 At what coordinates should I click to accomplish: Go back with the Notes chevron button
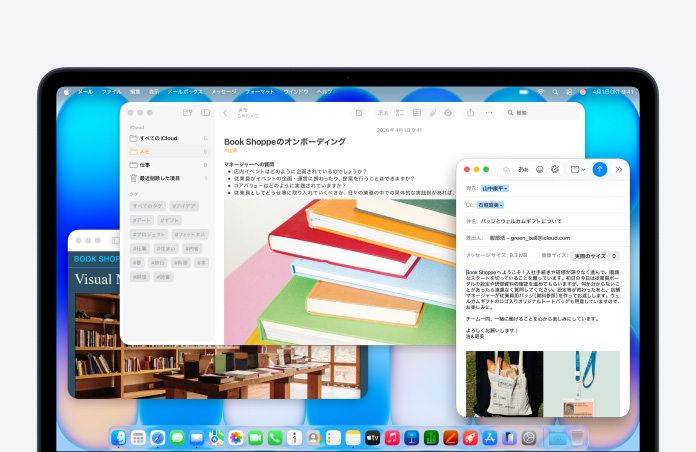[x=225, y=113]
